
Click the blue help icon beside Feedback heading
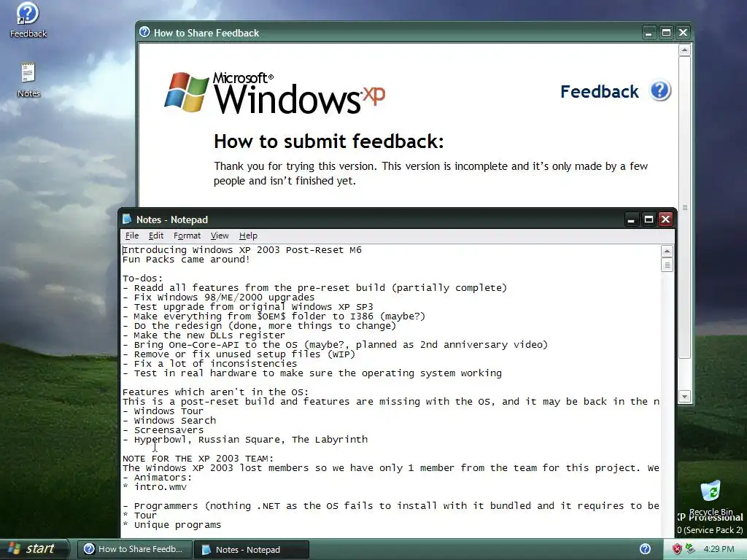pos(660,90)
